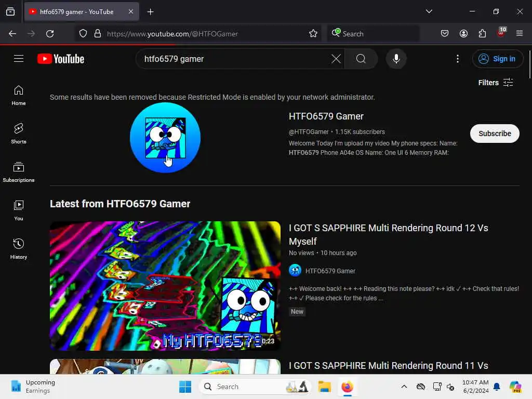Click the small channel avatar under Round 12
The height and width of the screenshot is (399, 532).
(295, 270)
